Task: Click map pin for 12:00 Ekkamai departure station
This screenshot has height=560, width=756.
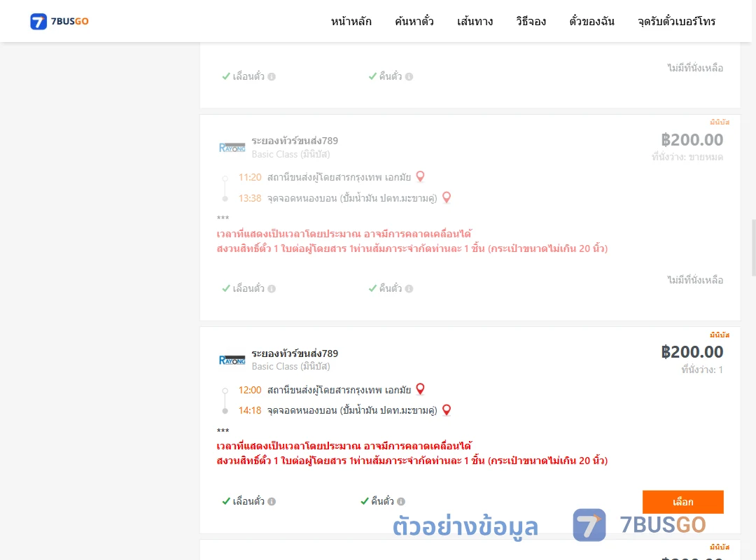Action: pyautogui.click(x=421, y=388)
